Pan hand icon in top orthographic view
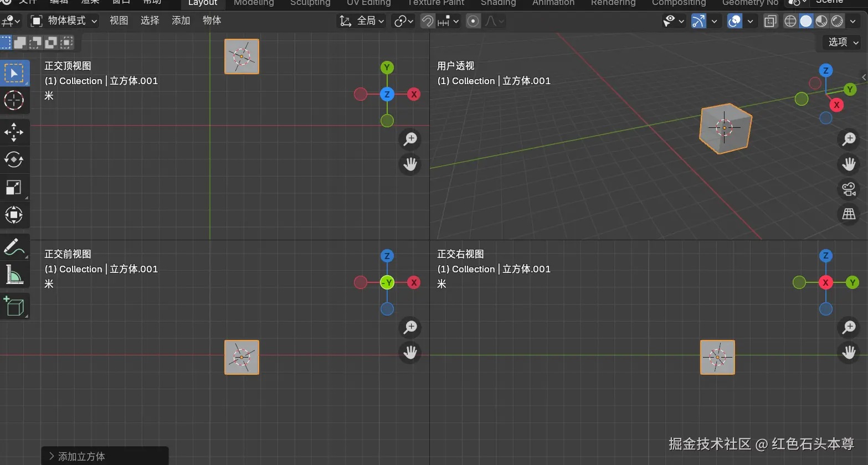 (x=410, y=164)
